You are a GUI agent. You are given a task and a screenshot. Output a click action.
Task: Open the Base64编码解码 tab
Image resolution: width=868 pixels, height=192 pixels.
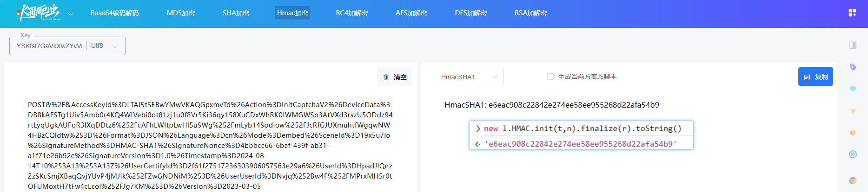click(114, 13)
